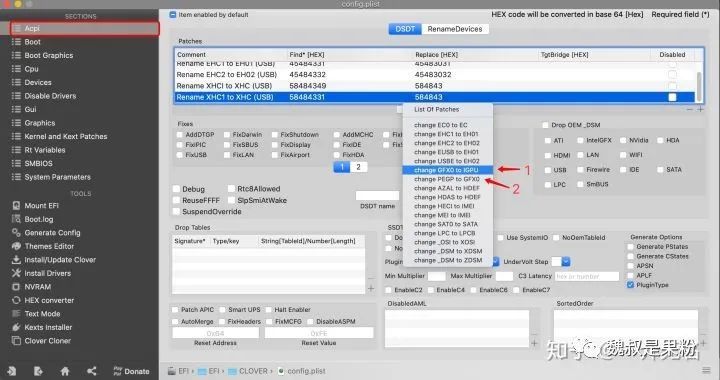
Task: Click the Min Multiplier field
Action: pyautogui.click(x=437, y=276)
